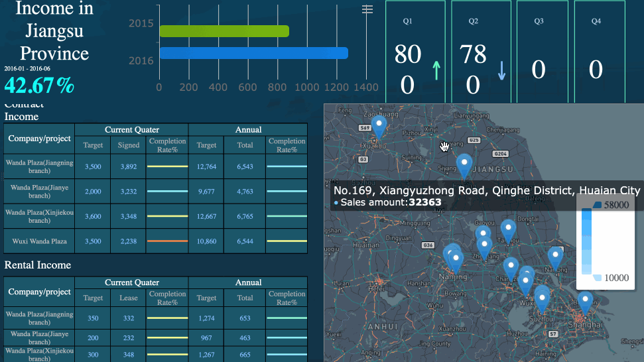
Task: Click the orange completion bar for Wuxi
Action: coord(167,241)
